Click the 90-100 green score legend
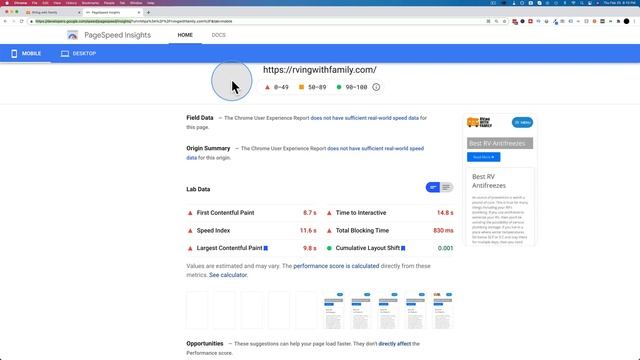 pos(351,87)
